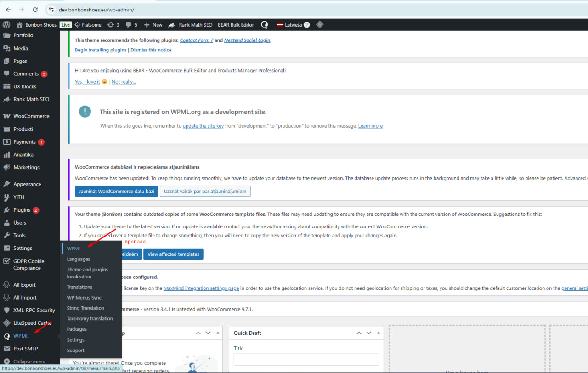Image resolution: width=588 pixels, height=373 pixels.
Task: Click Dismiss this notice link
Action: 151,50
